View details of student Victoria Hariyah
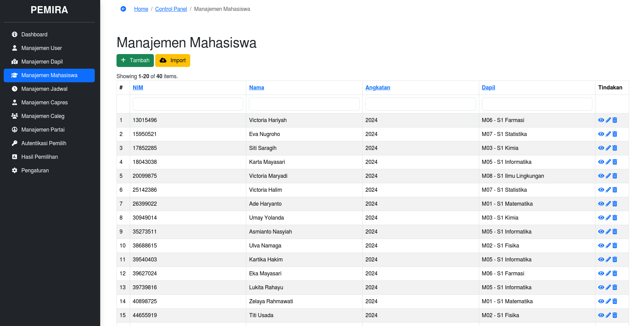The image size is (644, 326). click(x=601, y=120)
